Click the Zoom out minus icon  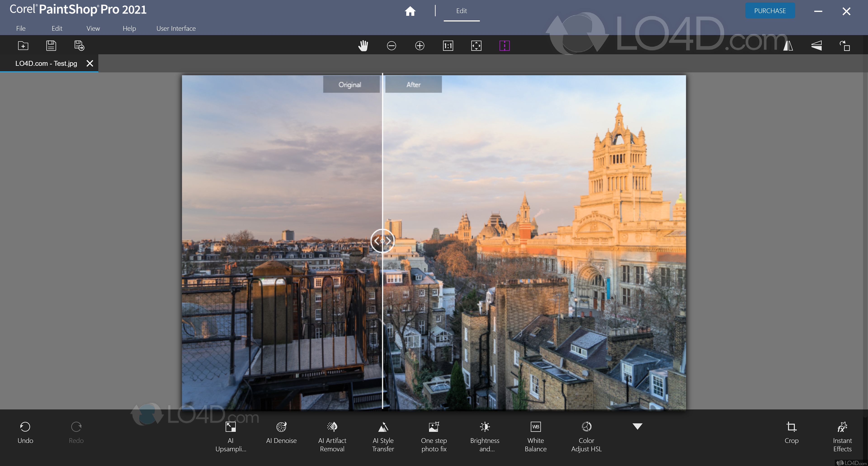[x=391, y=45]
